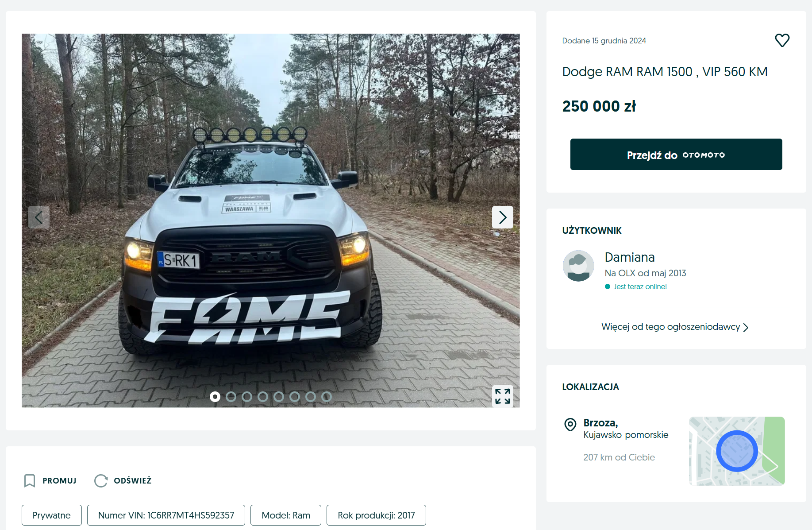Select the second gallery dot indicator
The height and width of the screenshot is (530, 812).
[x=231, y=397]
